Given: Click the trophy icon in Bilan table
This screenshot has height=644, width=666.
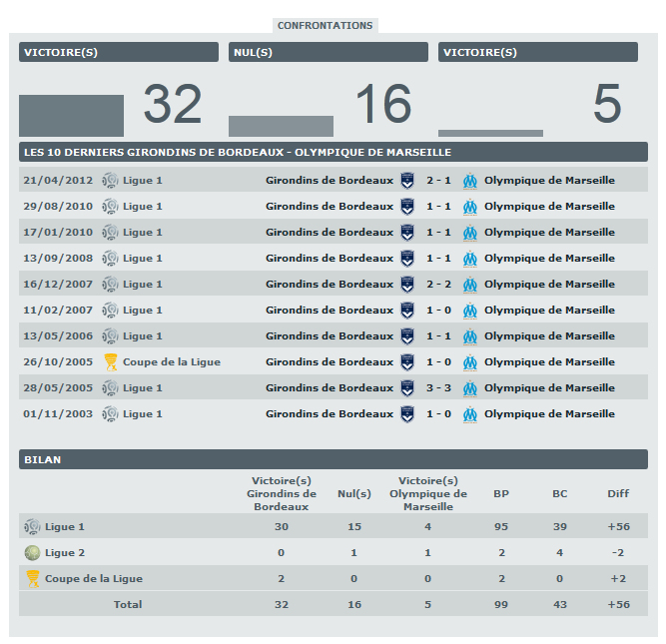Looking at the screenshot, I should [x=33, y=578].
